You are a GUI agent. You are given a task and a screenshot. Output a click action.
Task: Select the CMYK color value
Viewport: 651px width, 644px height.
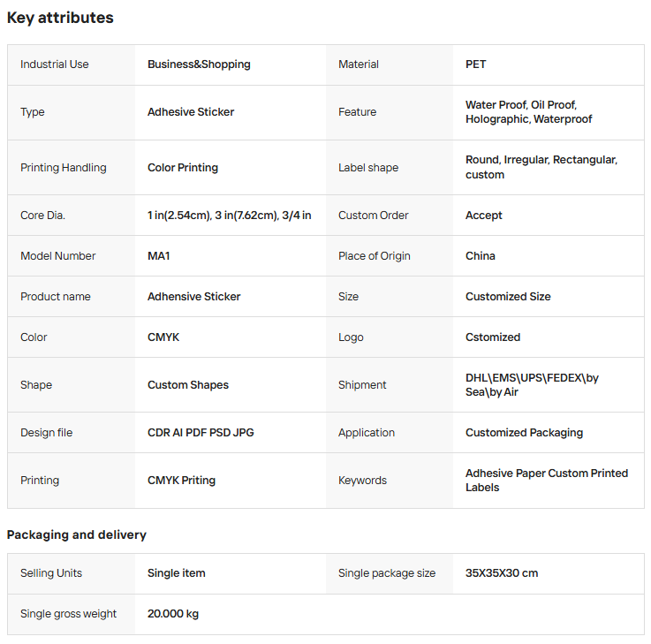pyautogui.click(x=163, y=337)
